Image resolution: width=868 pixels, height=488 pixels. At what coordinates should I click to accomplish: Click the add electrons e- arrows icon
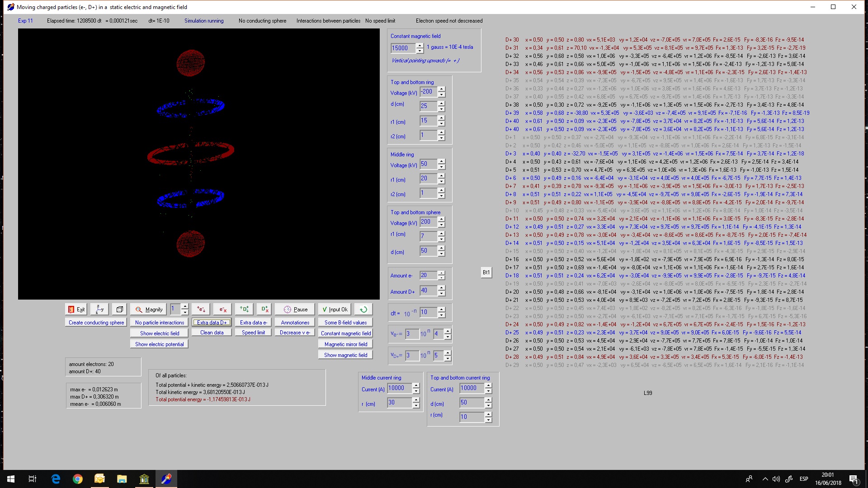coord(201,310)
